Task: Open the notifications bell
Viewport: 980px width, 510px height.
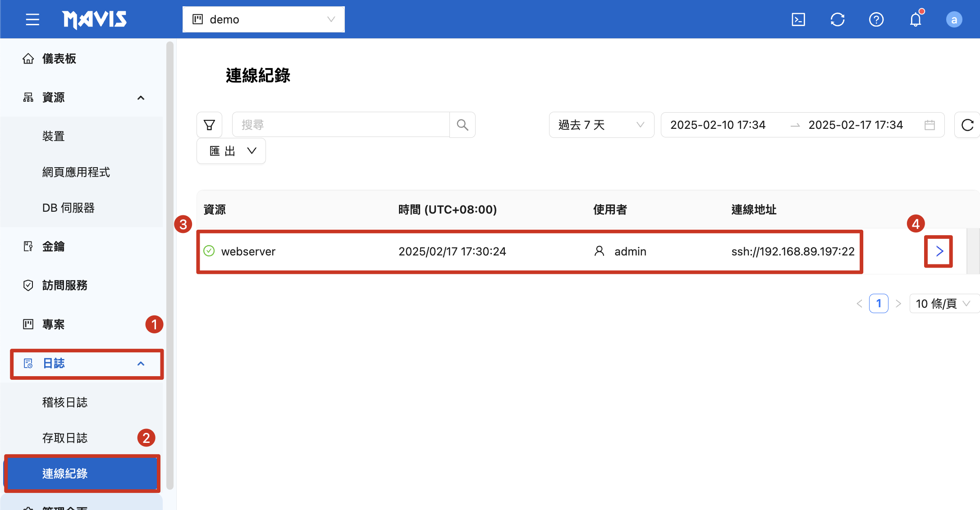Action: point(915,19)
